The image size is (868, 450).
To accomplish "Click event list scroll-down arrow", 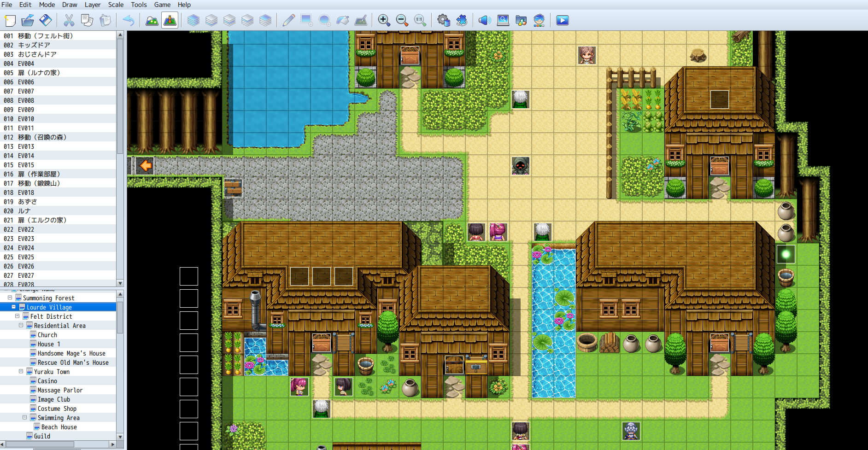I will click(120, 283).
